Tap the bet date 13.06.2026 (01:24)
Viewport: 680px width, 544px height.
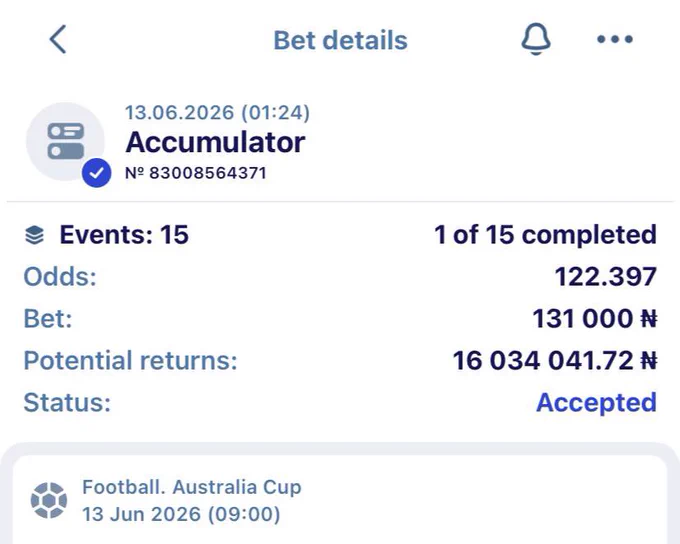point(218,113)
